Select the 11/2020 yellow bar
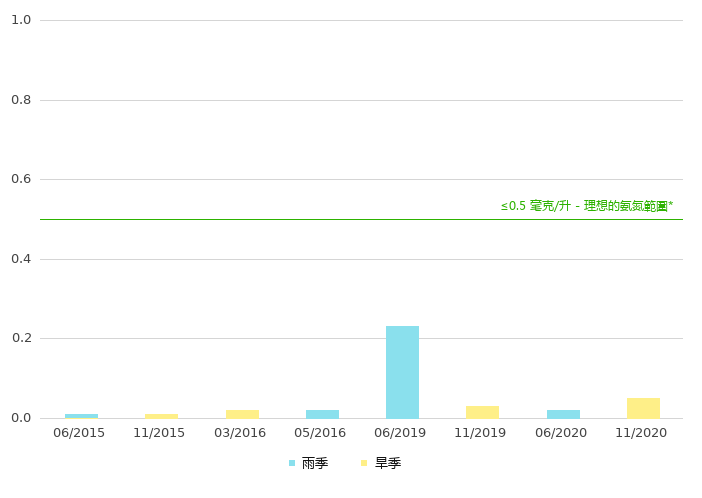The image size is (702, 498). coord(643,408)
